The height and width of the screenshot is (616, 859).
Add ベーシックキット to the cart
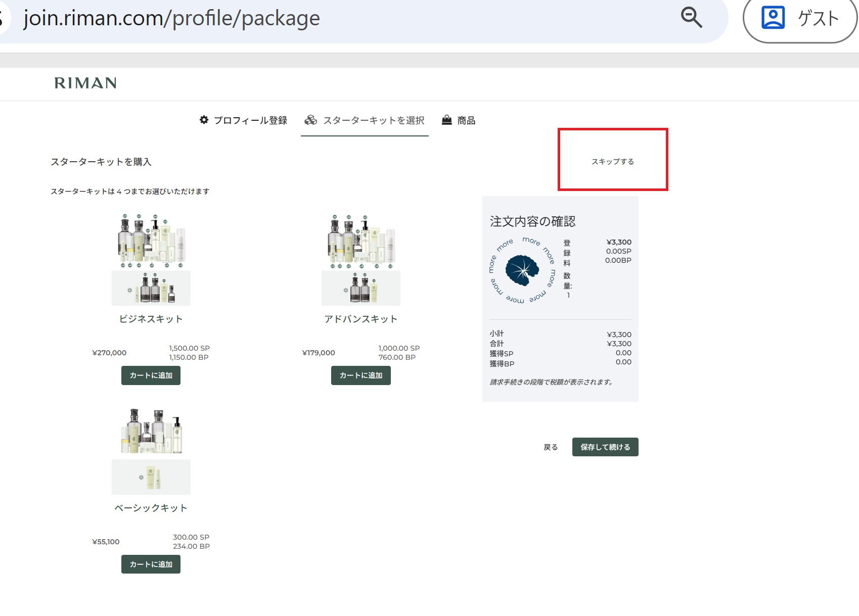tap(151, 564)
